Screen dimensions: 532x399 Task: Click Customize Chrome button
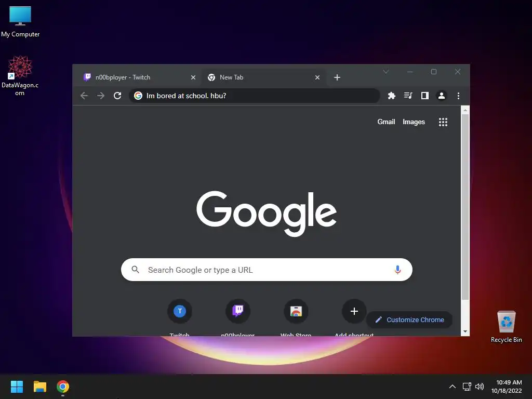tap(409, 320)
